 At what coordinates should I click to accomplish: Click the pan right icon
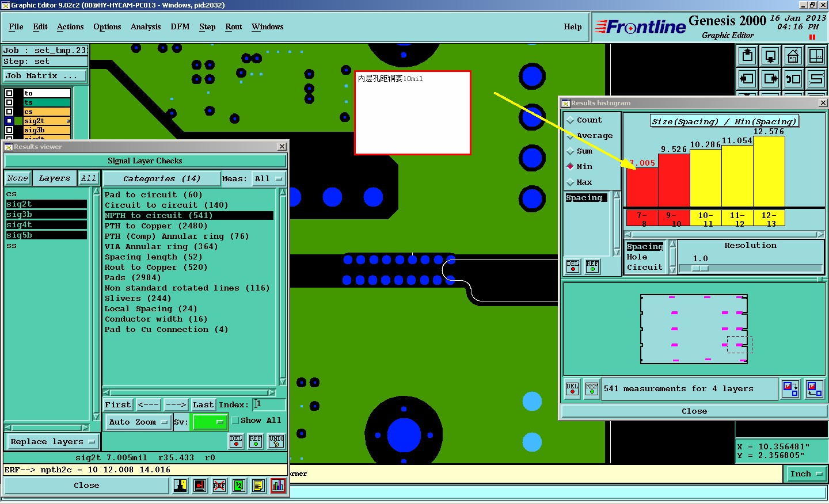tap(770, 78)
